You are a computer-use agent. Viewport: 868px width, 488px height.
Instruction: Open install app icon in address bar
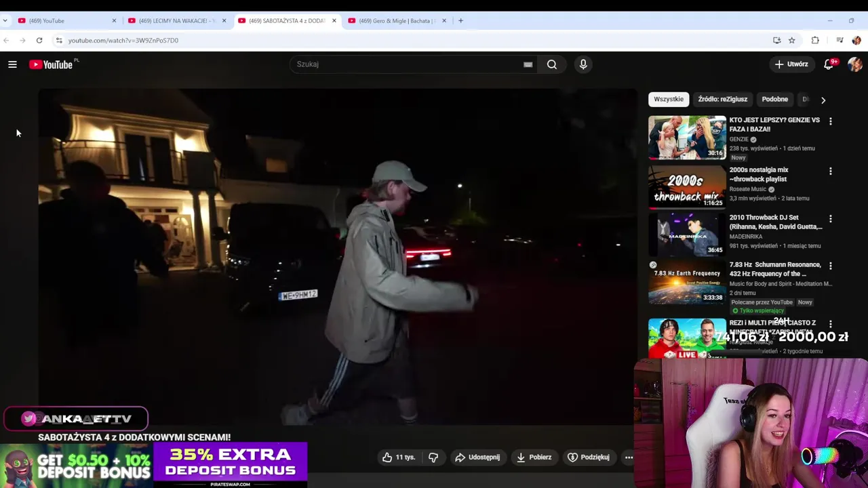click(776, 41)
